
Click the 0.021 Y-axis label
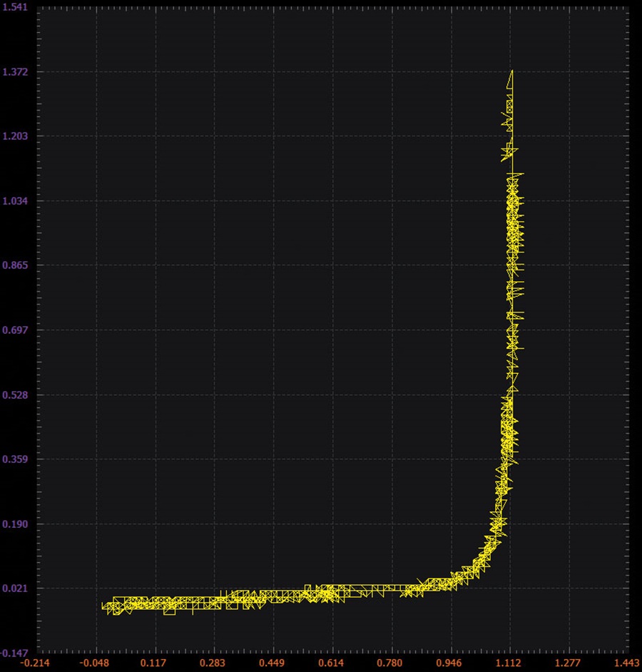15,589
